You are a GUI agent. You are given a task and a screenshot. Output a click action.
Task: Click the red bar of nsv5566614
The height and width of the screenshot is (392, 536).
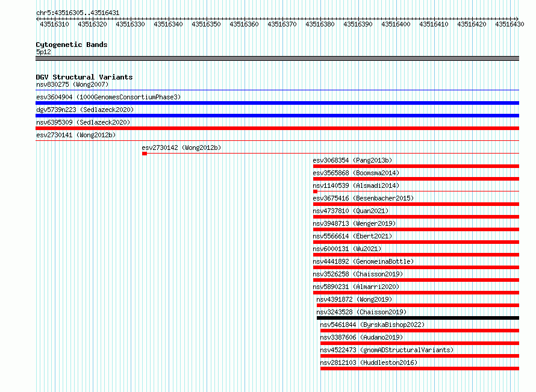416,242
